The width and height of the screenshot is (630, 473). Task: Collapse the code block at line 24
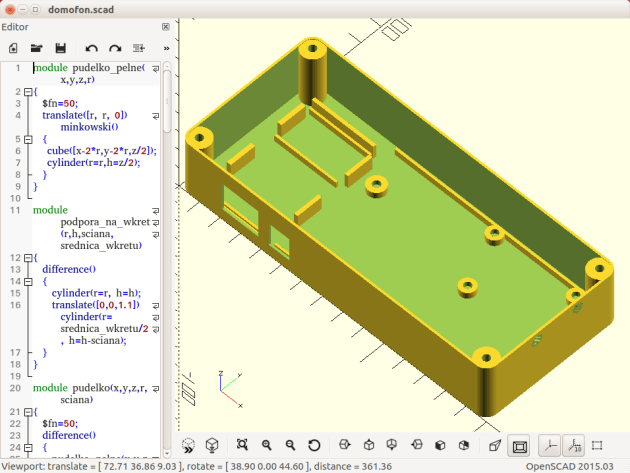pos(28,447)
